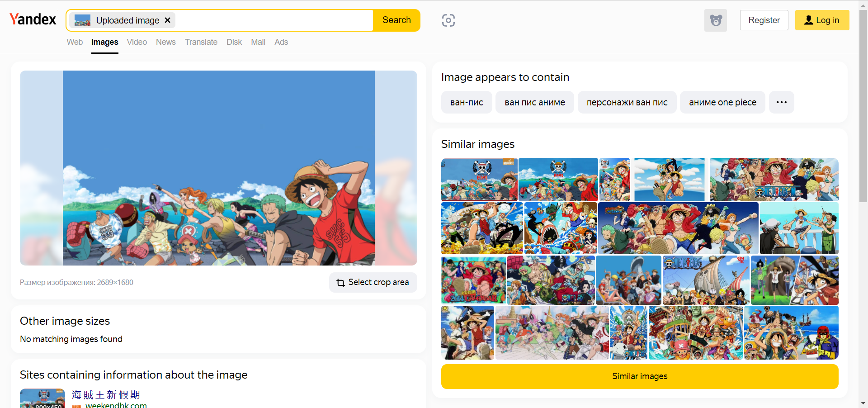Screen dimensions: 868x408
Task: Open the second similar image in top row
Action: point(558,180)
